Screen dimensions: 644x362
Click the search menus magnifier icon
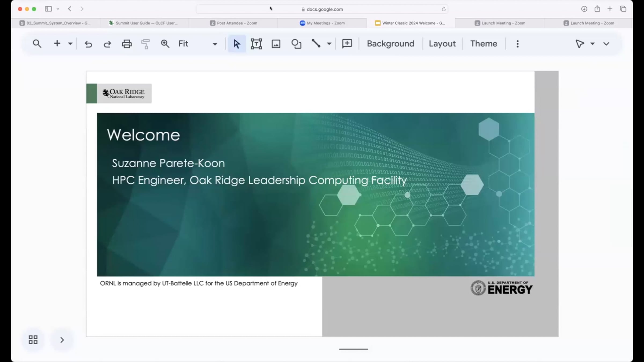(x=37, y=44)
